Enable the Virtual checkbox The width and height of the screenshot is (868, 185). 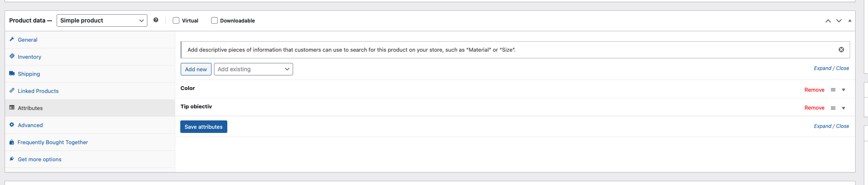point(176,20)
